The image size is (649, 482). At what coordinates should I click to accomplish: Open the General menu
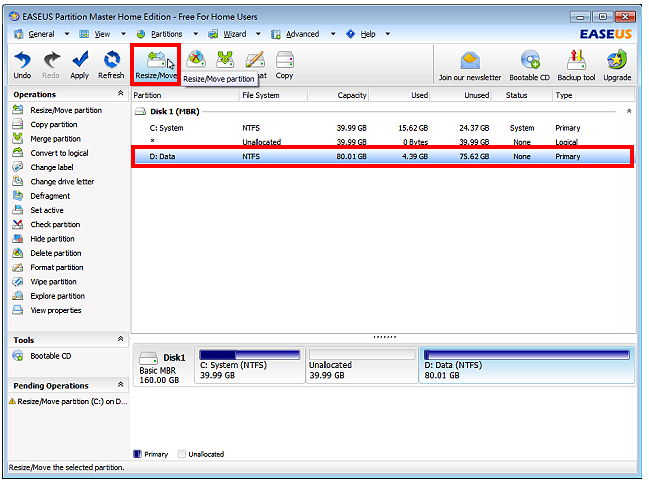pos(41,34)
